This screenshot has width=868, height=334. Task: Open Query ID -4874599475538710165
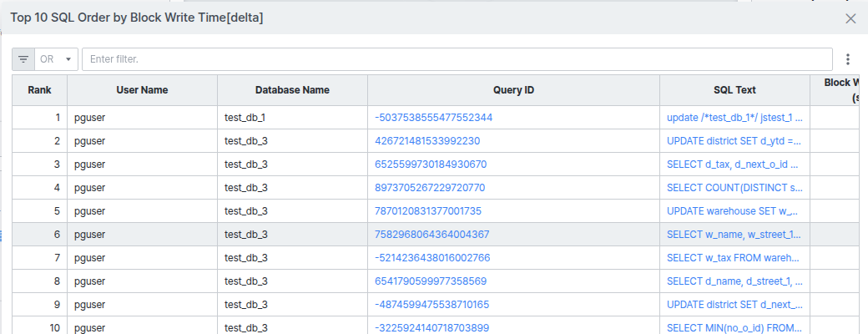(431, 305)
